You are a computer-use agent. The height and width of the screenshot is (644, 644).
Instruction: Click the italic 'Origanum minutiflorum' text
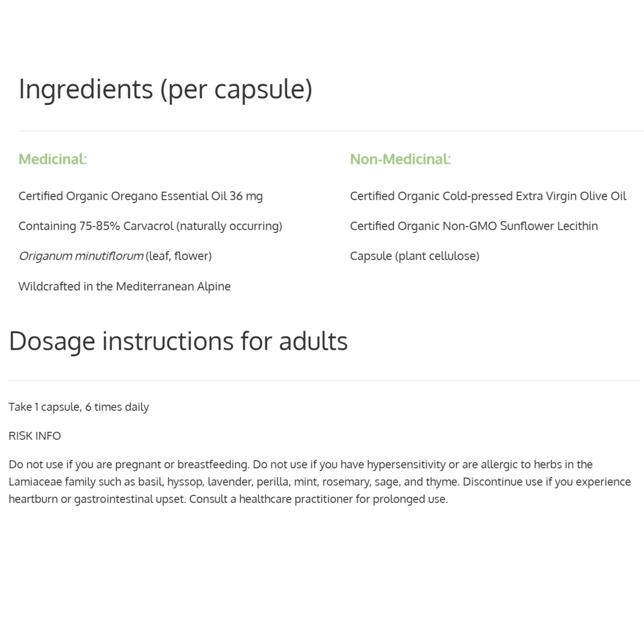click(81, 256)
